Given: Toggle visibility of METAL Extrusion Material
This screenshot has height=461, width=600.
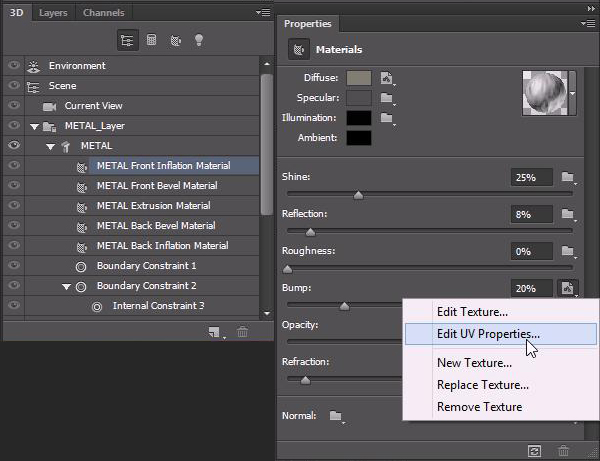Looking at the screenshot, I should pyautogui.click(x=14, y=206).
